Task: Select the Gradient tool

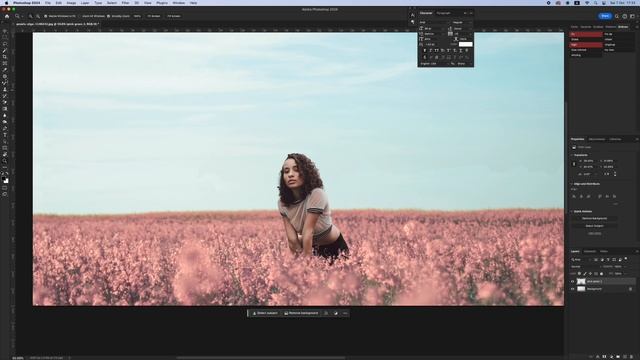Action: tap(5, 109)
